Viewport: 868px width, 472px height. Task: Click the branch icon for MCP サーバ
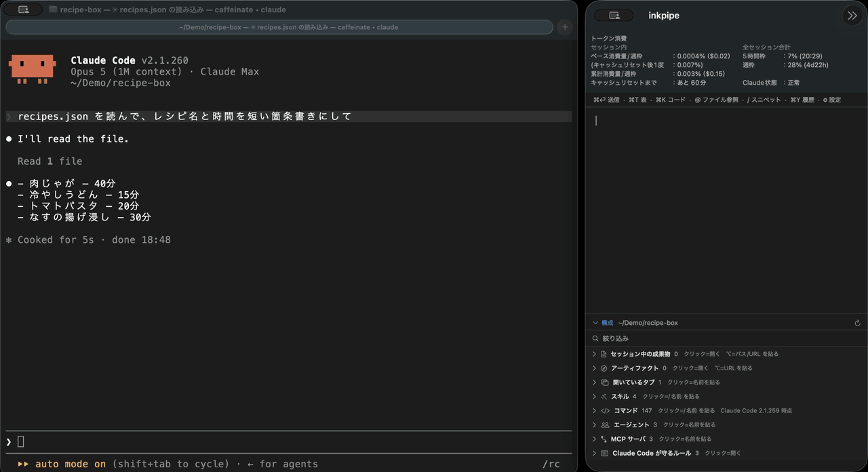(604, 439)
